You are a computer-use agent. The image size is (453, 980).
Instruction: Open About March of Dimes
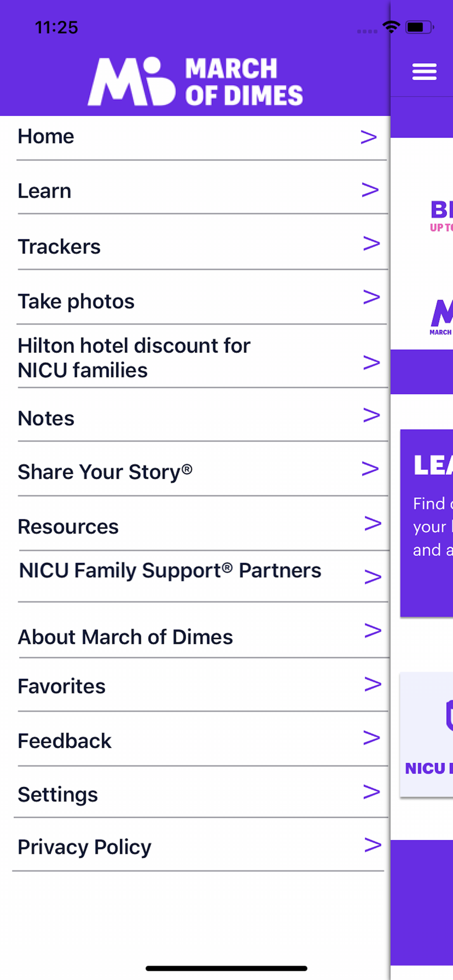(x=126, y=637)
